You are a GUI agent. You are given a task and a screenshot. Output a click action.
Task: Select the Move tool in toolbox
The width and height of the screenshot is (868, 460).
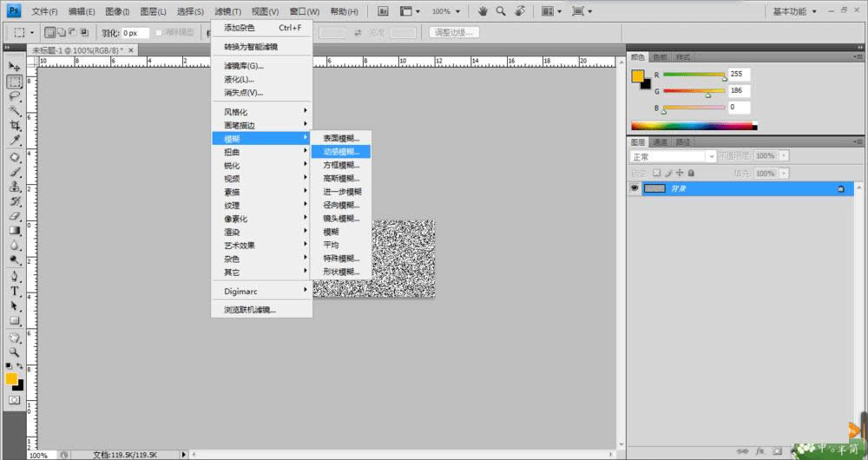click(15, 66)
